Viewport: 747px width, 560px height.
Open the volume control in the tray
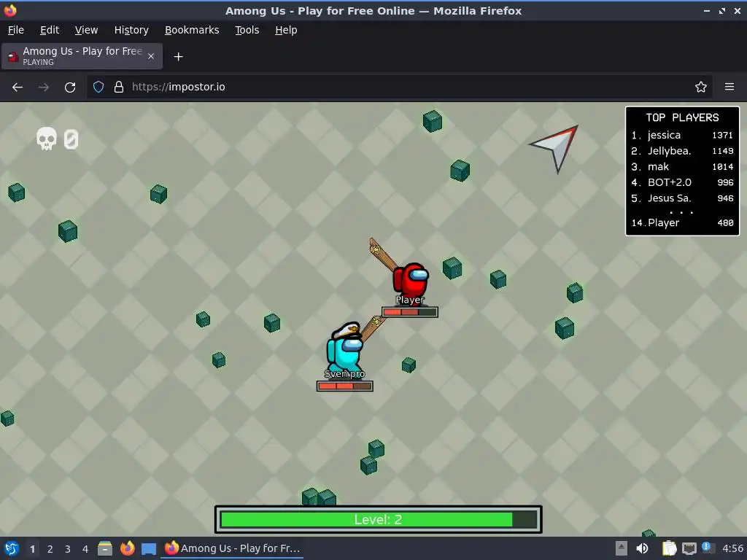[x=642, y=548]
